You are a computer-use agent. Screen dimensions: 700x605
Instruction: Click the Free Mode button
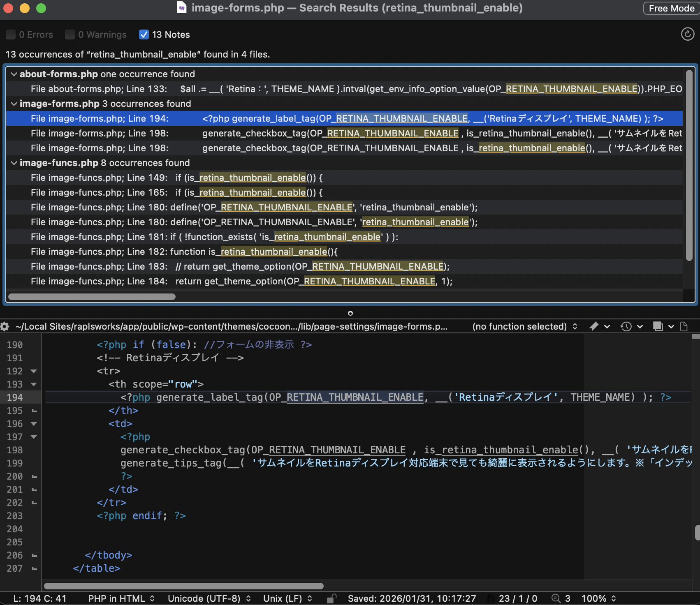coord(671,8)
